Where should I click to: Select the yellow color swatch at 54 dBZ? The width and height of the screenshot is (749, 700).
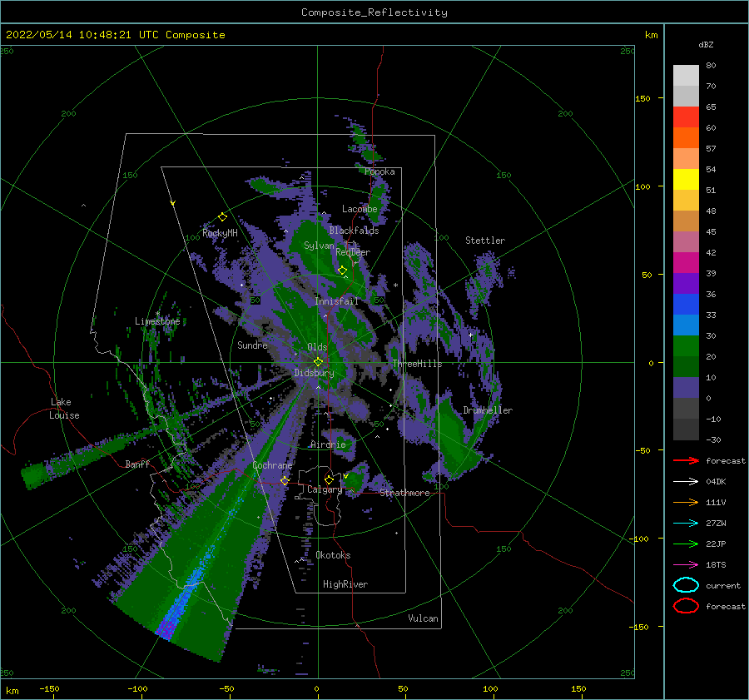(x=686, y=179)
